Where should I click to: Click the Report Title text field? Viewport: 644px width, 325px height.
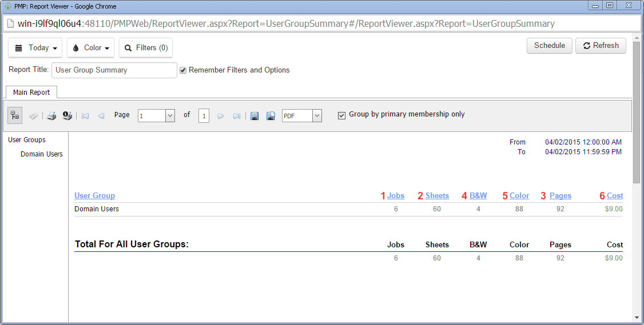point(114,70)
